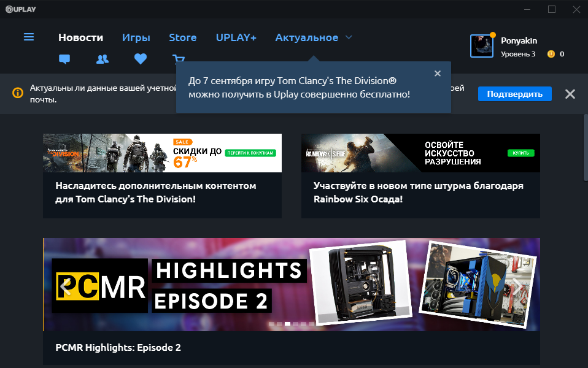Open the Актуальное tab
This screenshot has height=368, width=588.
(x=307, y=37)
